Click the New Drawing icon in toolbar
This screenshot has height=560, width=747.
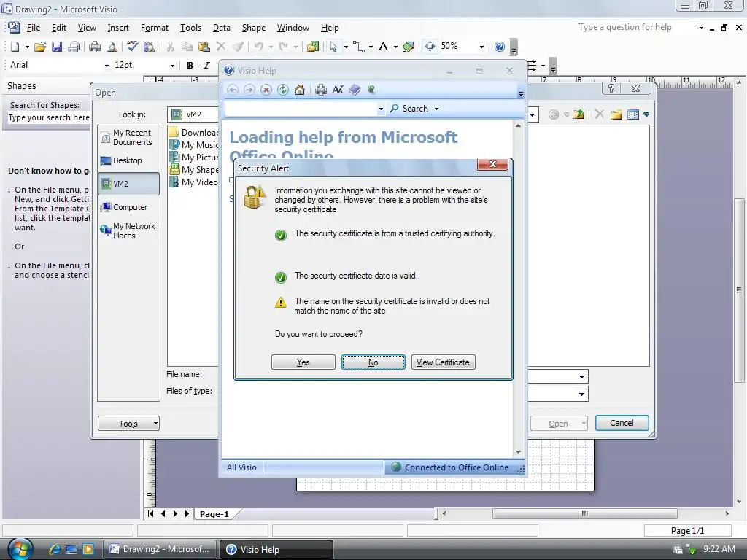(x=15, y=47)
